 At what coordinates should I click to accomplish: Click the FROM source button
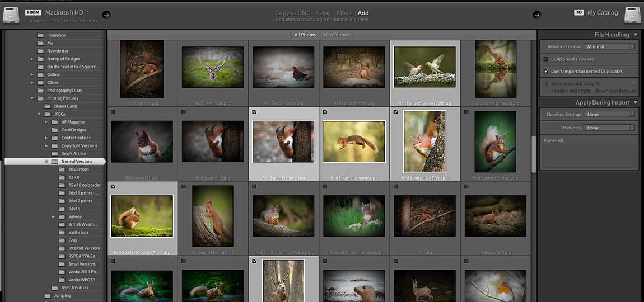(x=33, y=13)
